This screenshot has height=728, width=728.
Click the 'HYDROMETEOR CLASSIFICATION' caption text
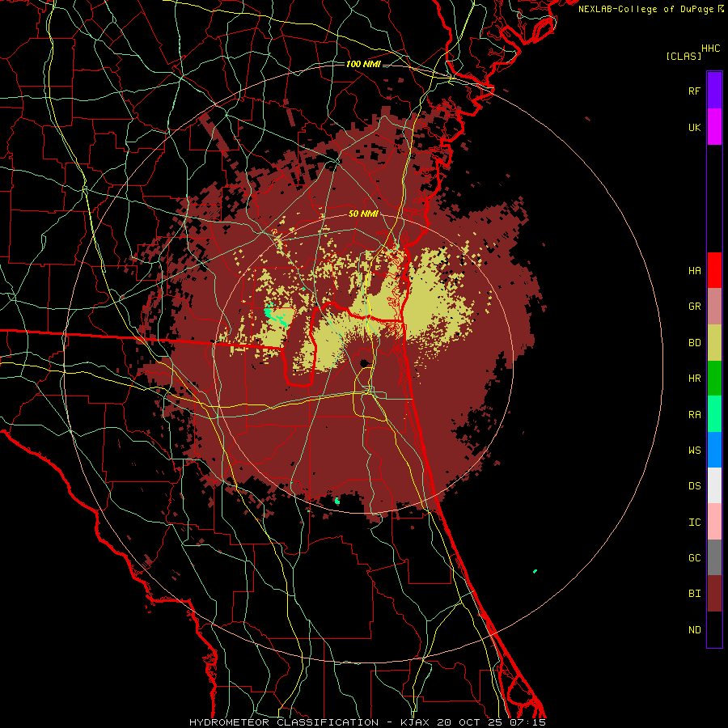click(x=284, y=722)
